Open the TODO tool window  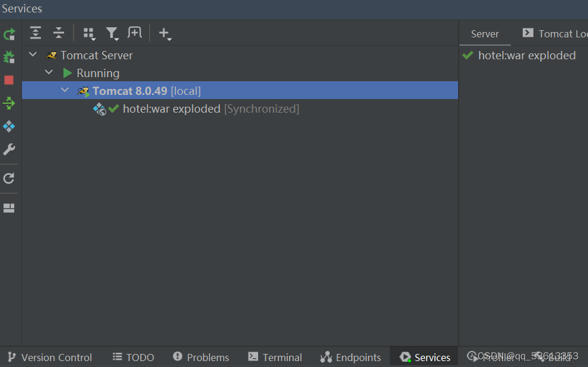coord(133,358)
